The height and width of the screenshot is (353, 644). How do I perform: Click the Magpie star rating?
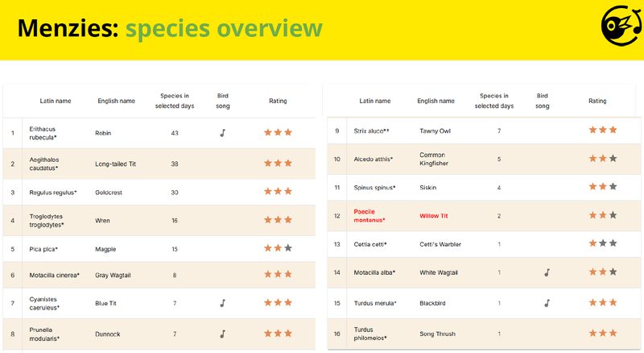(278, 248)
